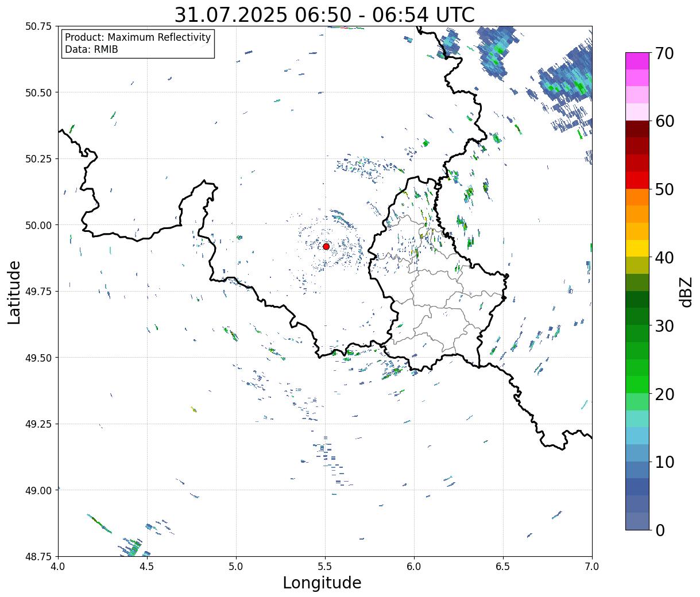Pick the magenta 70 dBZ colorbar band

tap(637, 61)
